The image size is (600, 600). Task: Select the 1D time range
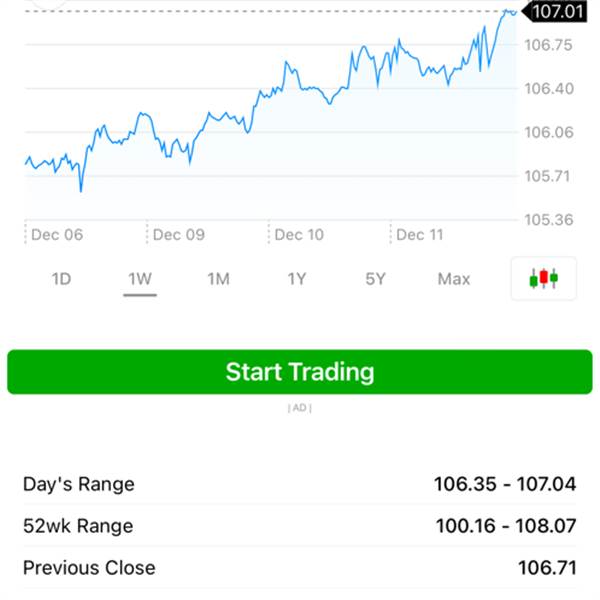click(61, 279)
